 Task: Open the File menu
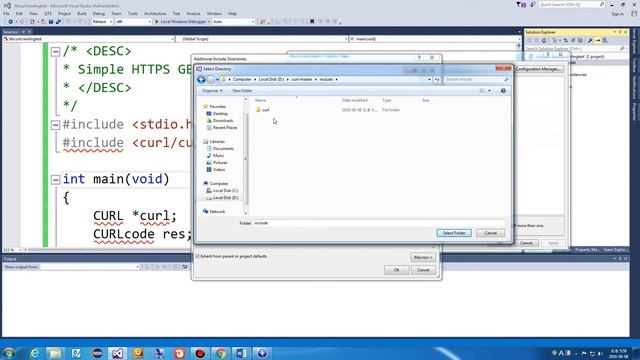(7, 13)
